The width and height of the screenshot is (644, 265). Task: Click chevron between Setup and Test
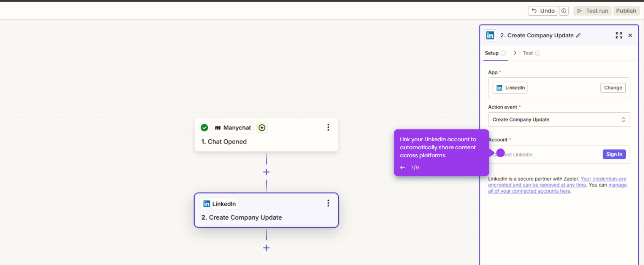(515, 53)
